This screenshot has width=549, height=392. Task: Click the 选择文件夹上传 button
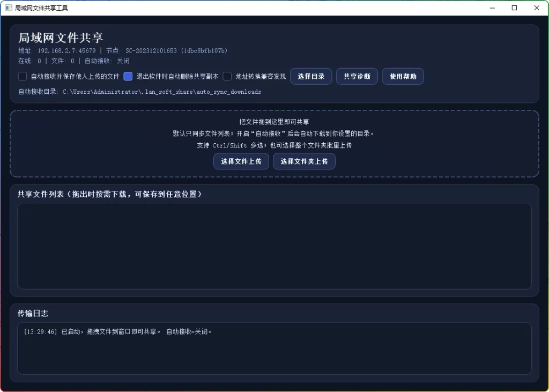click(304, 161)
